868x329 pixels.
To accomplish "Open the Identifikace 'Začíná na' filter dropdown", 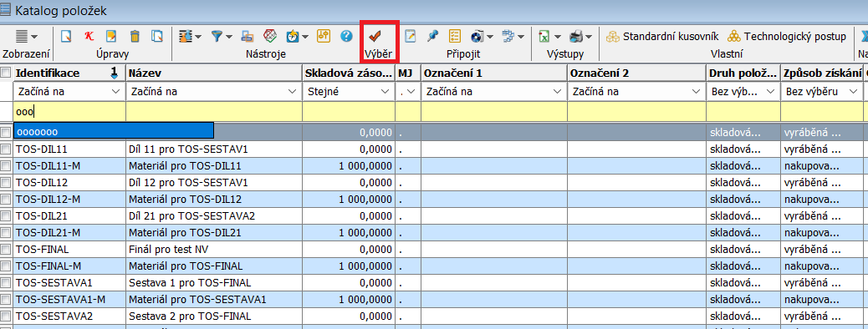I will 116,92.
